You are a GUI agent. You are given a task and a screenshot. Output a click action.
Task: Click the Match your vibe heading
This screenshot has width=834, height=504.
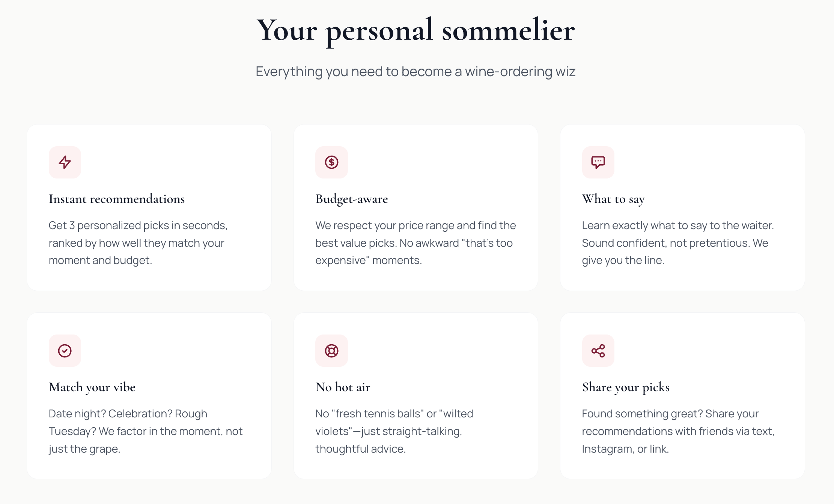(x=92, y=387)
